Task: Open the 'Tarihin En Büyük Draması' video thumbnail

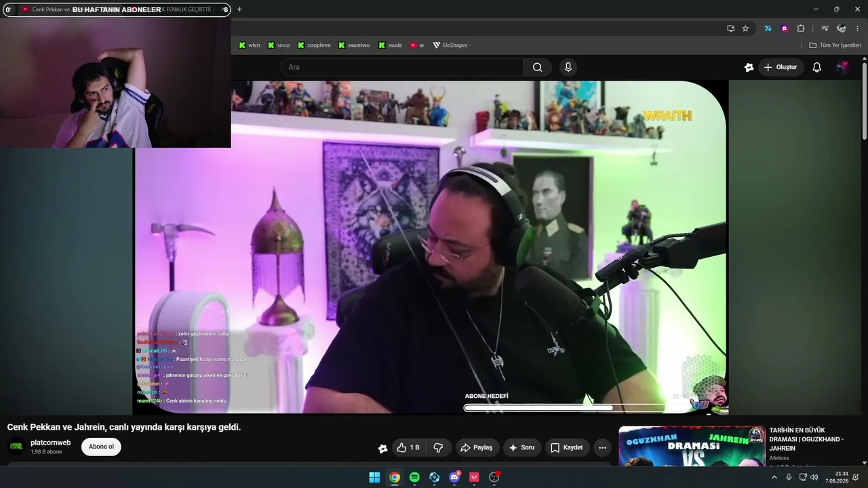Action: 692,446
